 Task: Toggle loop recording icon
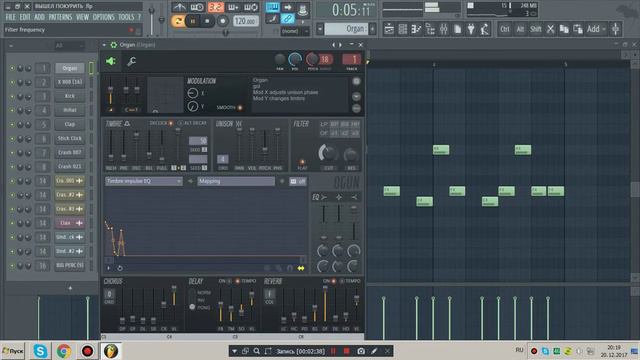point(250,7)
